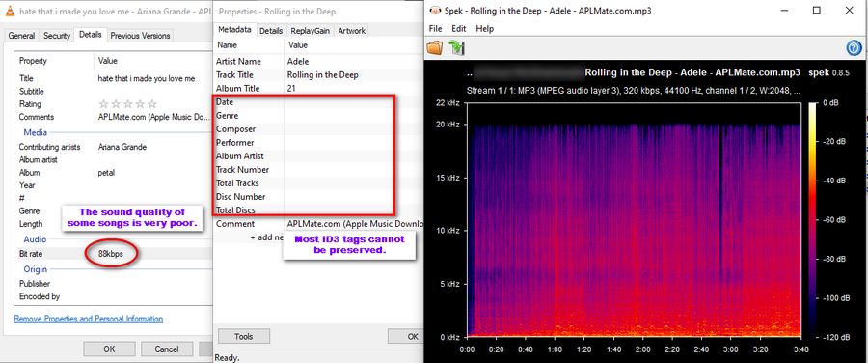Open Spek help question-mark icon
The image size is (868, 363).
pyautogui.click(x=854, y=48)
